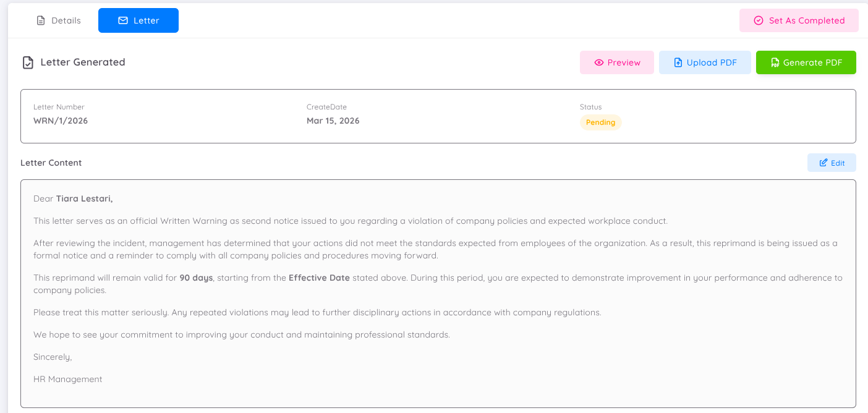The image size is (868, 413).
Task: Open the letter Preview
Action: [616, 62]
